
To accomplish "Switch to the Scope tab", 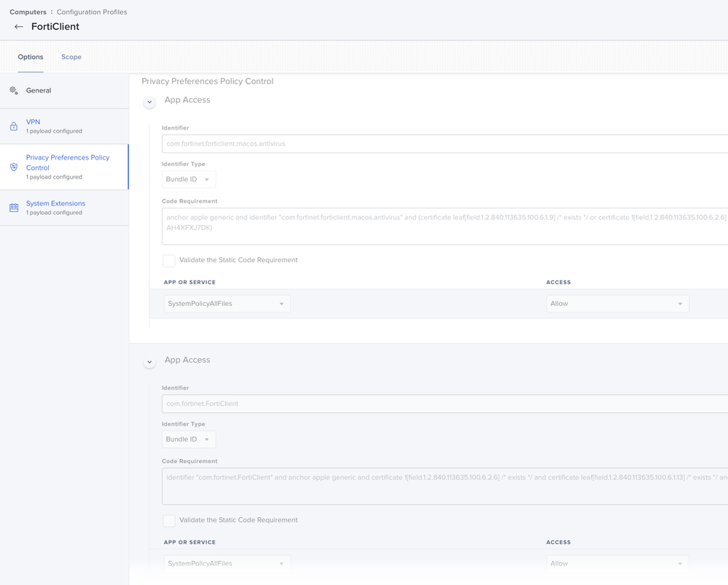I will 71,57.
